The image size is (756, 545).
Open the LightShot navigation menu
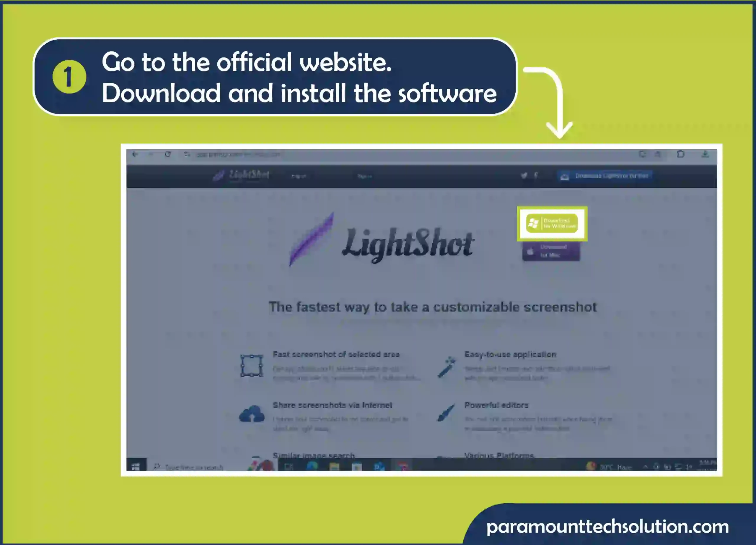click(299, 176)
